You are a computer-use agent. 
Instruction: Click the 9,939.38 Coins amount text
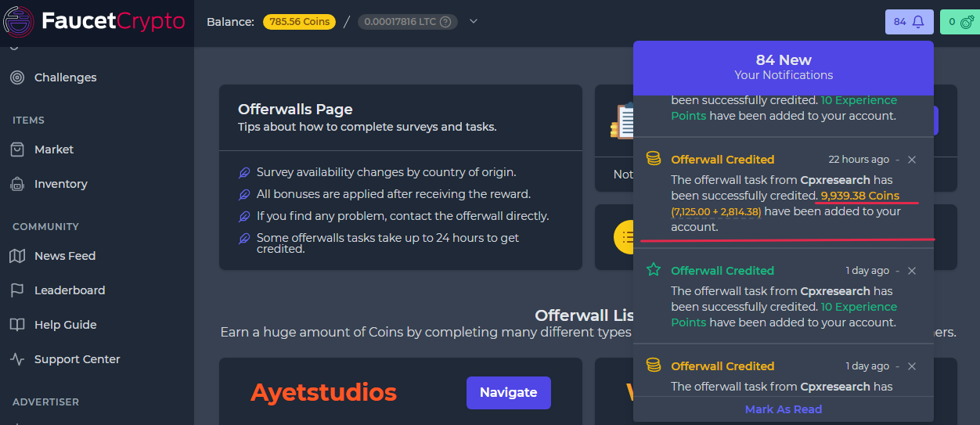(x=860, y=196)
